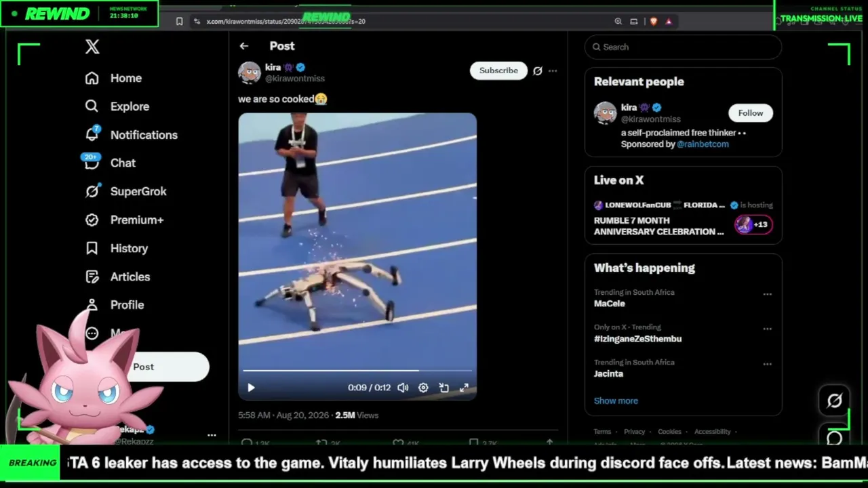Open the Terms footer link

(x=602, y=432)
